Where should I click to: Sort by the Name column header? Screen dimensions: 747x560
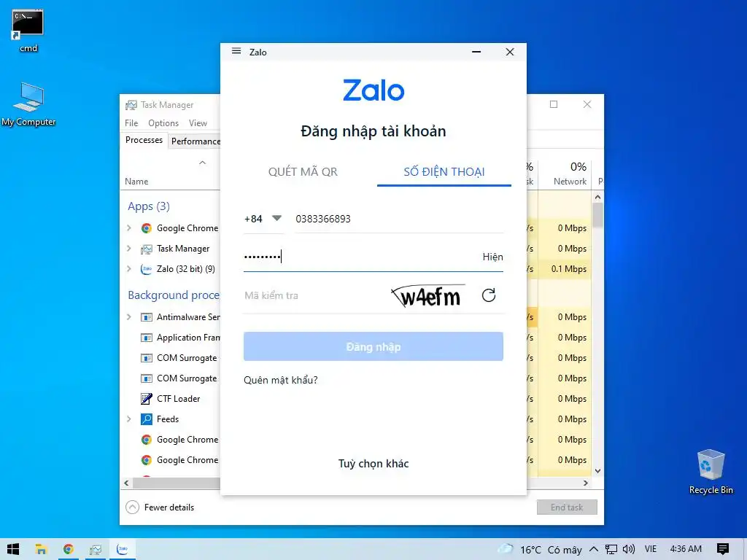click(x=136, y=182)
